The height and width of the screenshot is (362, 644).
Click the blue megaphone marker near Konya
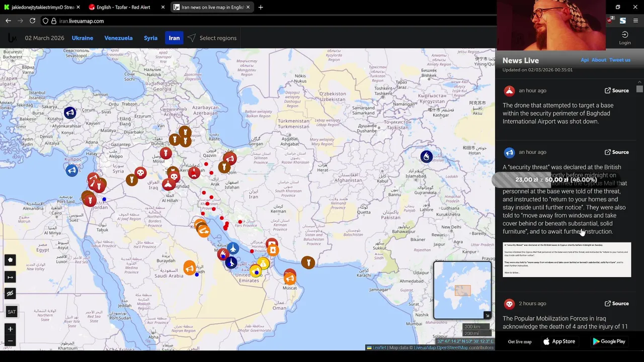pos(70,113)
